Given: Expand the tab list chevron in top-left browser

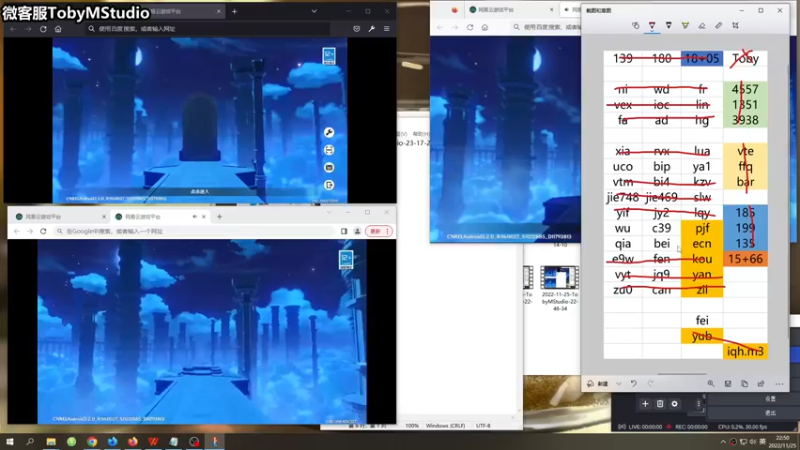Looking at the screenshot, I should [314, 11].
